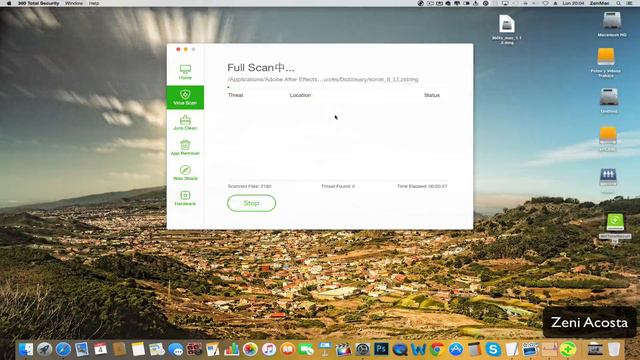Open Notes from the Dock
Viewport: 640px width, 360px height.
click(138, 349)
